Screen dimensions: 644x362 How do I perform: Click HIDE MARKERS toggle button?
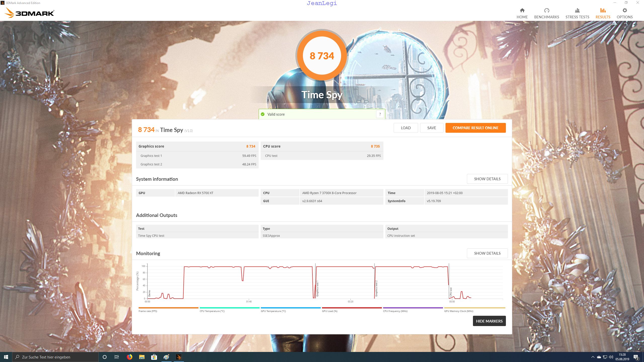pyautogui.click(x=489, y=321)
